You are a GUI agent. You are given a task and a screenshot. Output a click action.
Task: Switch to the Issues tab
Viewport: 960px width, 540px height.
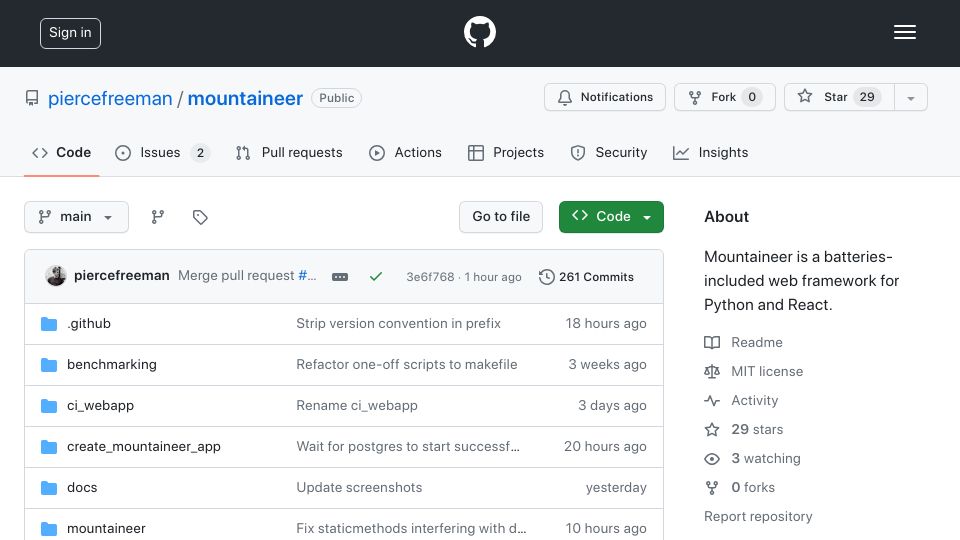[162, 152]
